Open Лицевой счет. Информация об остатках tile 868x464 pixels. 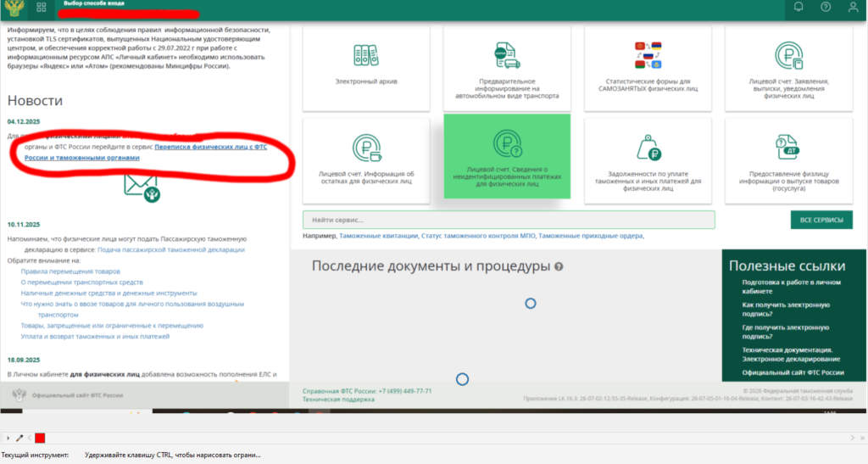[366, 160]
